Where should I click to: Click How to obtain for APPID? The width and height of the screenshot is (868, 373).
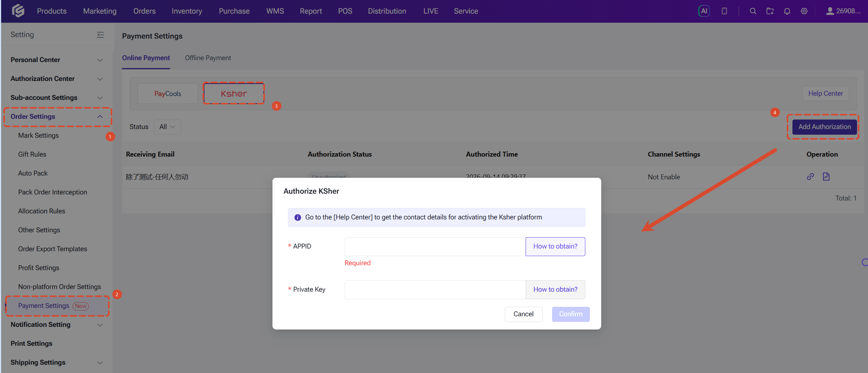pos(555,246)
